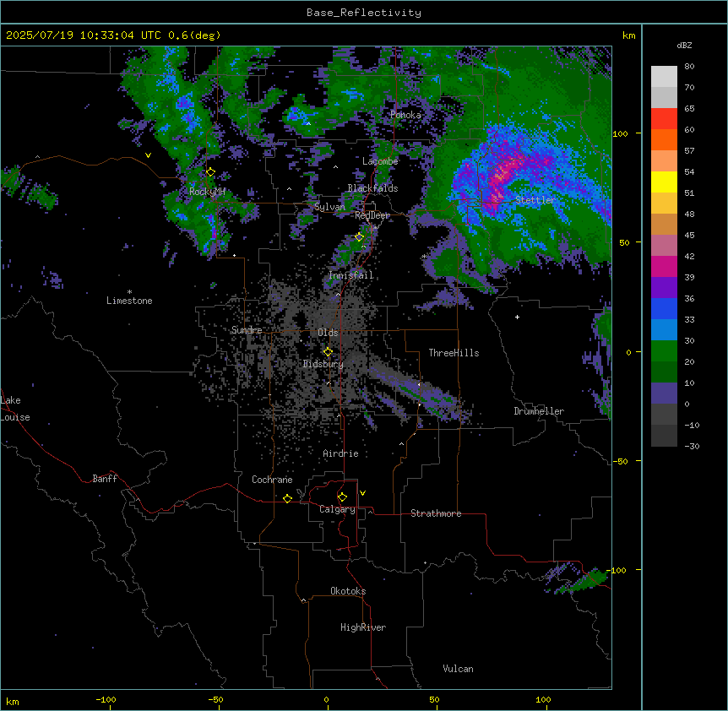The height and width of the screenshot is (711, 728).
Task: Click the Banff label on the map
Action: (105, 479)
